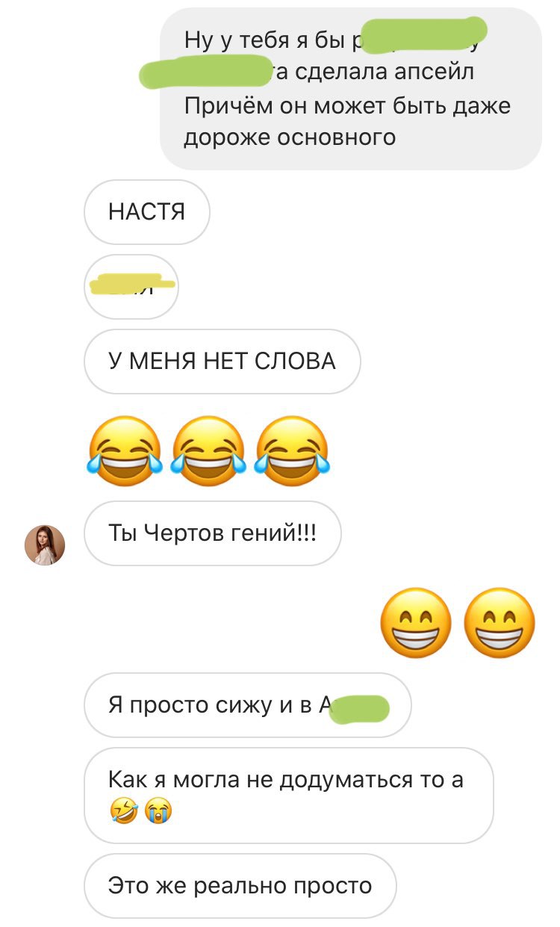Viewport: 560px width, 927px height.
Task: Tap the left grinning emoji sent reply
Action: tap(416, 623)
